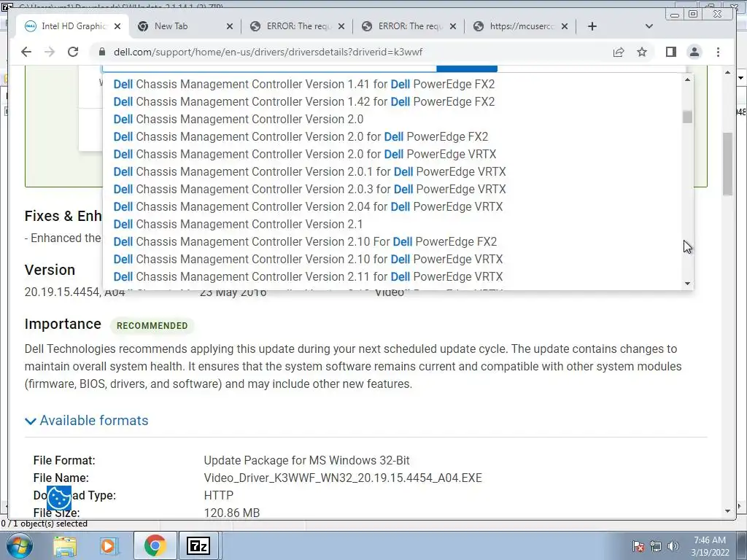Viewport: 747px width, 560px height.
Task: Open Chrome's three-dot menu
Action: tap(718, 52)
